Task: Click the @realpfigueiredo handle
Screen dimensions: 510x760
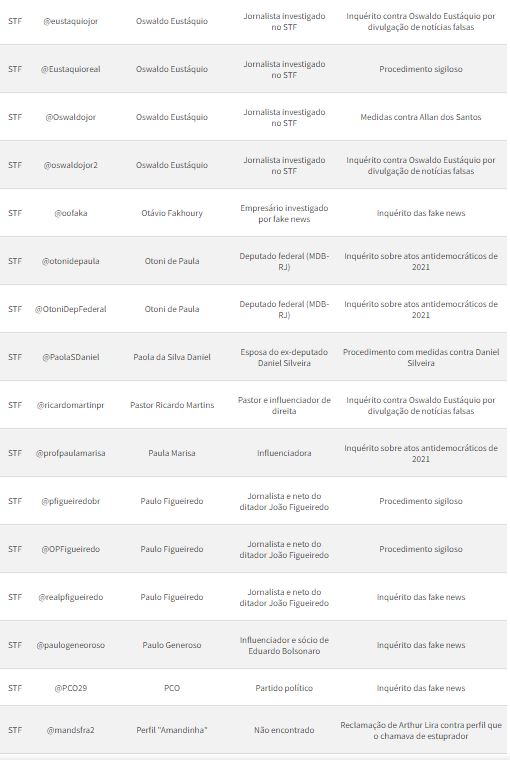Action: point(71,597)
